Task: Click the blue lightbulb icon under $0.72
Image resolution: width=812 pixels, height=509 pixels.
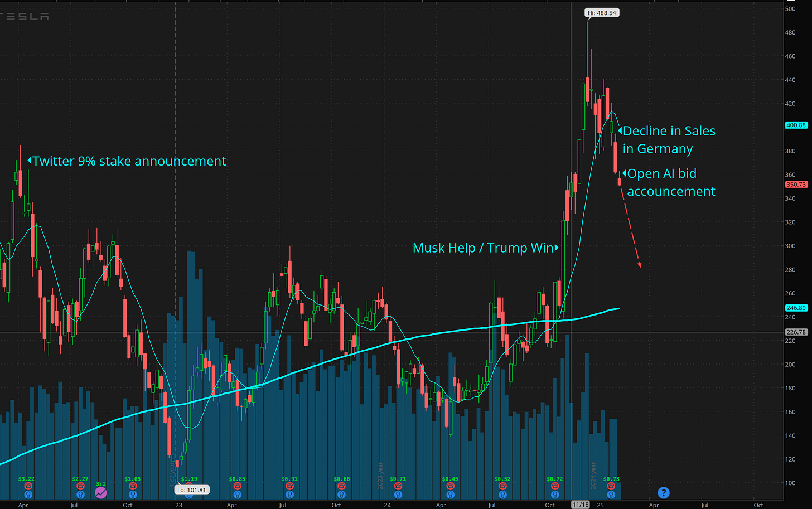Action: pyautogui.click(x=555, y=494)
